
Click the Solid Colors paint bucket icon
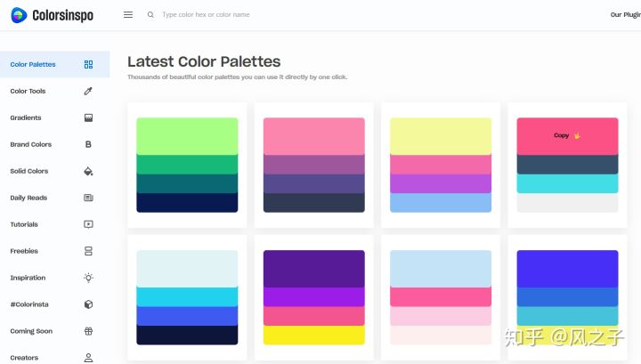click(x=88, y=171)
